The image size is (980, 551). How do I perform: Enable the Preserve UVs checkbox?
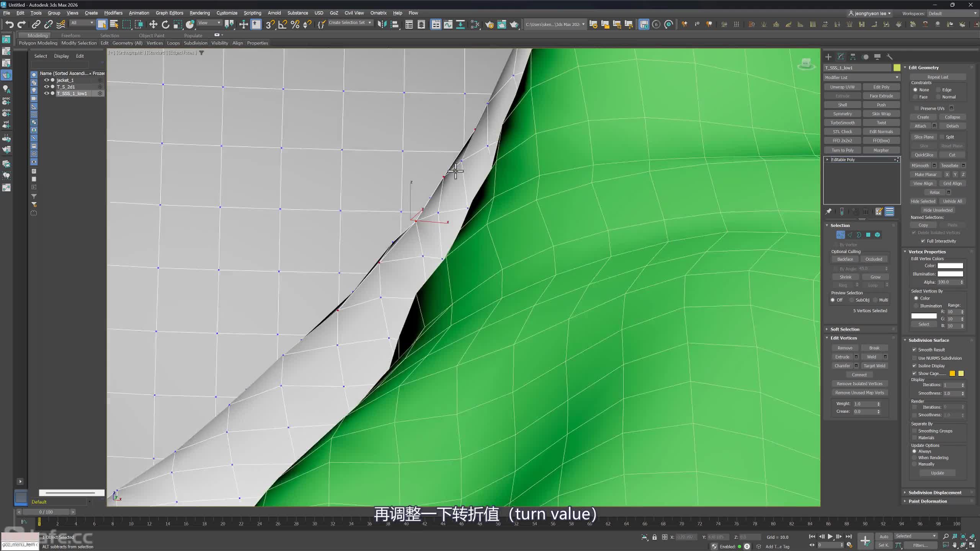click(x=916, y=108)
